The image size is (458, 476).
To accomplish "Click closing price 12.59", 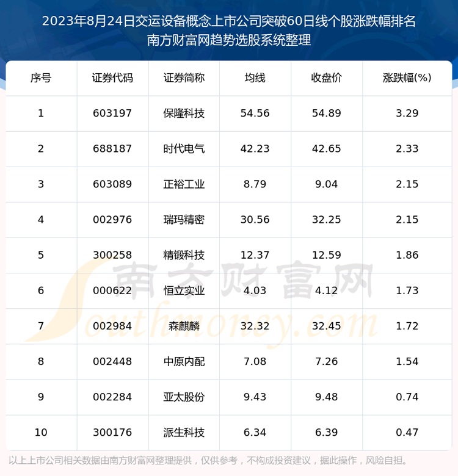I will [x=327, y=255].
